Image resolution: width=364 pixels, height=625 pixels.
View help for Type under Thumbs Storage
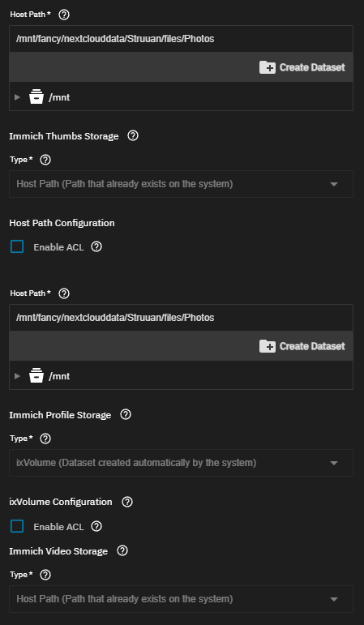click(46, 160)
